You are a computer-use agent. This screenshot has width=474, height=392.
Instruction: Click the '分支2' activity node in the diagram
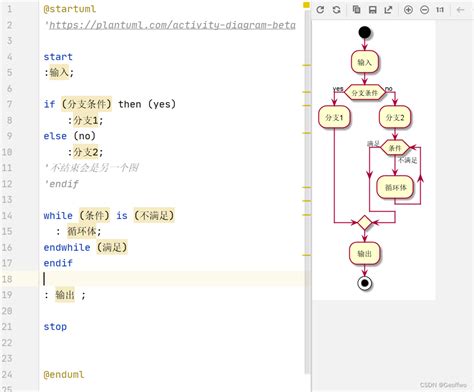tap(395, 117)
